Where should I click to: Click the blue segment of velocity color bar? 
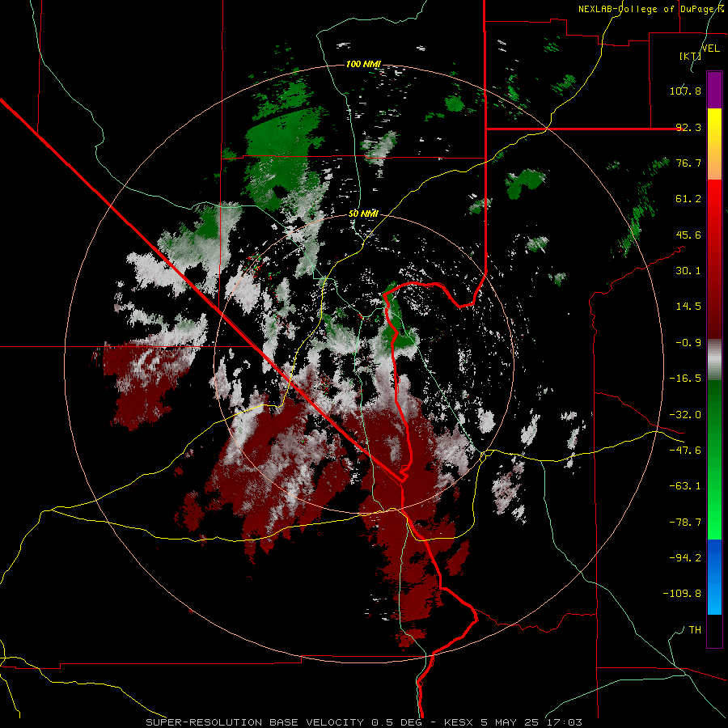click(x=714, y=577)
